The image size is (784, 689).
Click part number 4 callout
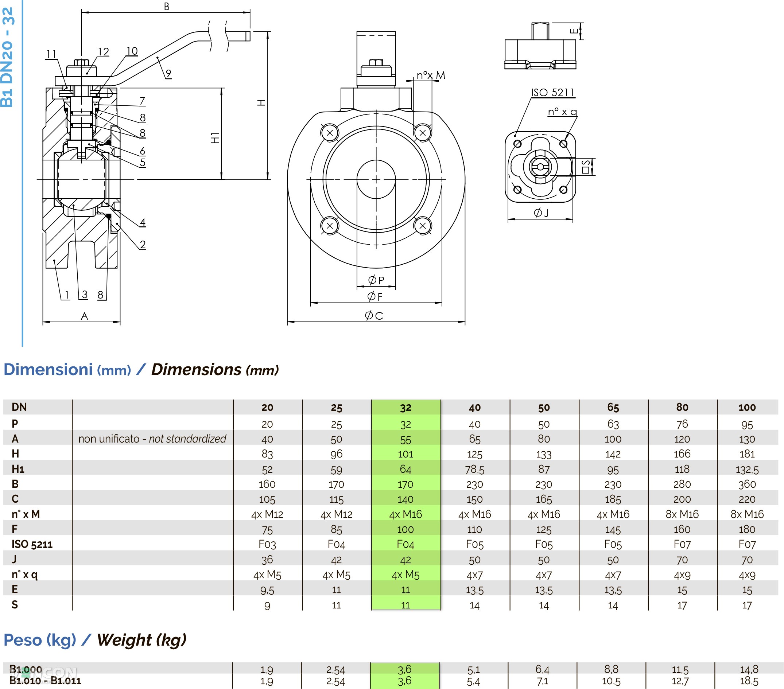click(143, 222)
